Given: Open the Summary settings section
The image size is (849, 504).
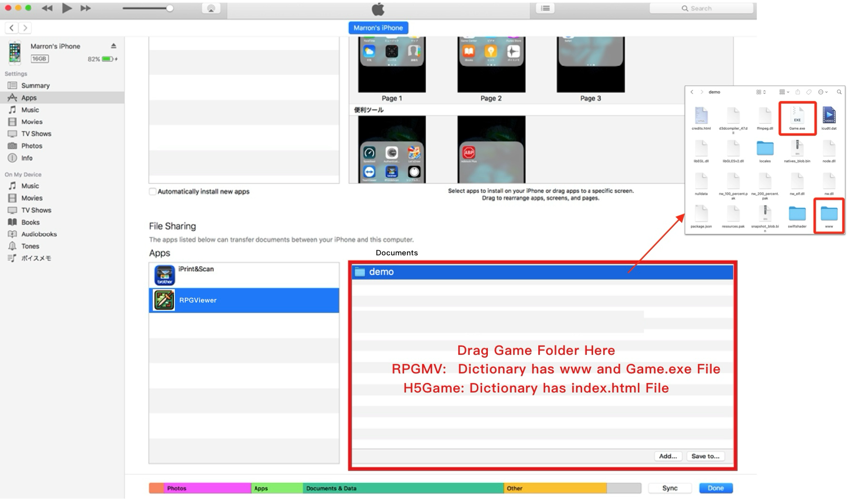Looking at the screenshot, I should [35, 86].
